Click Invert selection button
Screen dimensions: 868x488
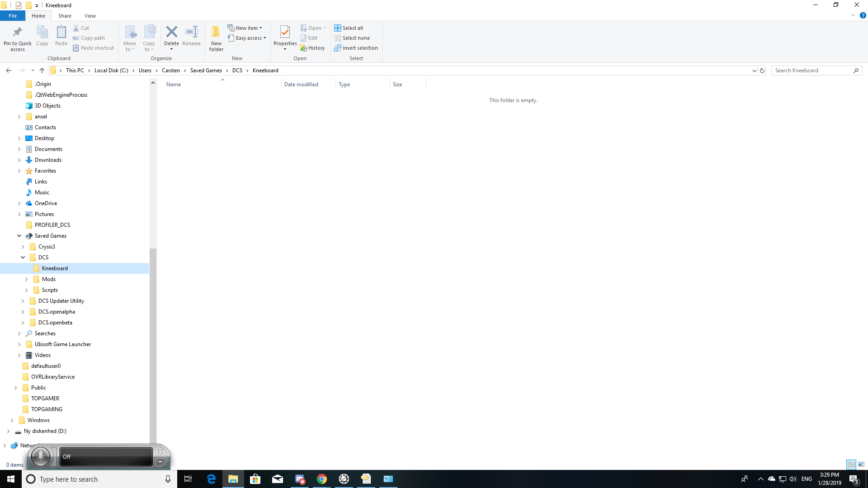click(356, 48)
